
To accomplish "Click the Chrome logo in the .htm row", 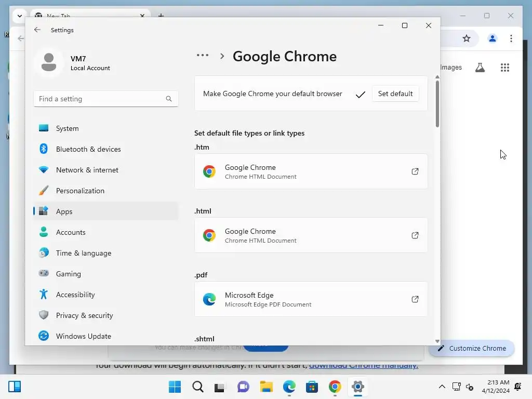I will 209,171.
